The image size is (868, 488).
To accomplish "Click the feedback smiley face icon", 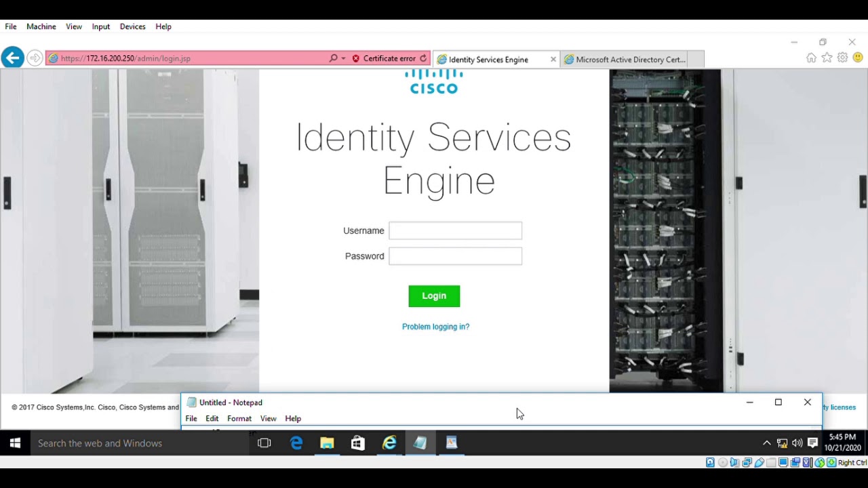I will point(858,58).
